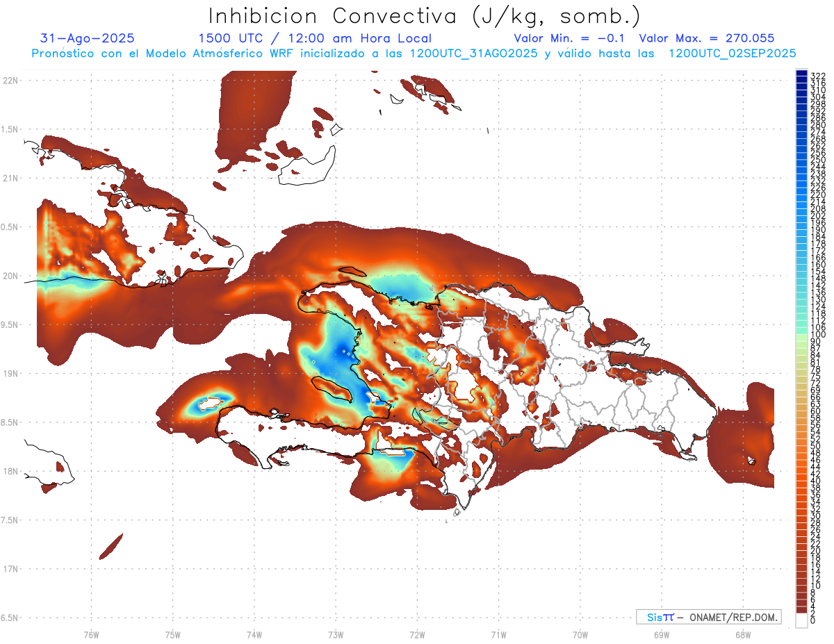Click the '20N' latitude label
The image size is (834, 644).
pos(10,276)
